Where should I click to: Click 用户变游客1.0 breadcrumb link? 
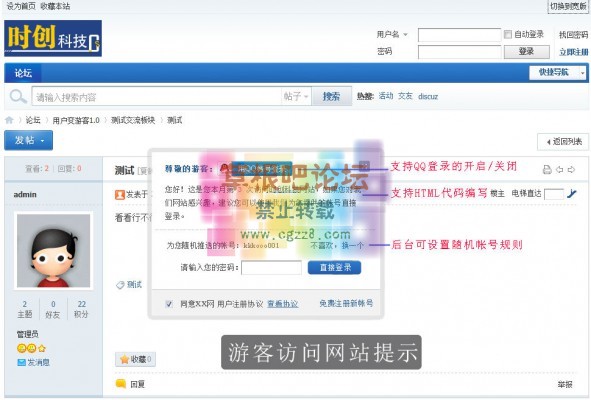[76, 120]
